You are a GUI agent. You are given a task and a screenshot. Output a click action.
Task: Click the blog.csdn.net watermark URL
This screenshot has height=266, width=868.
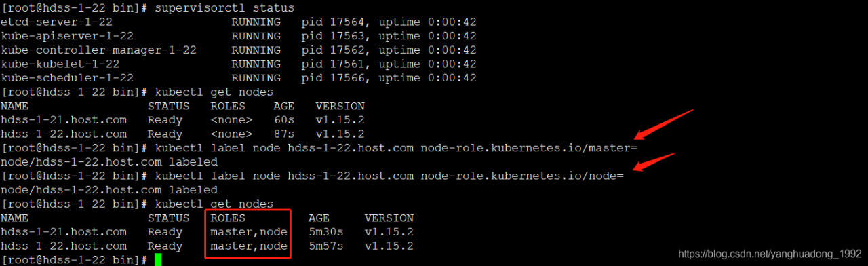click(771, 254)
